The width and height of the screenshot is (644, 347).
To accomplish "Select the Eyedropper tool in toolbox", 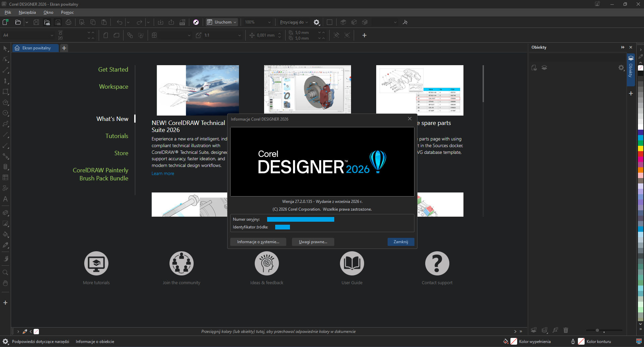I will coord(5,245).
